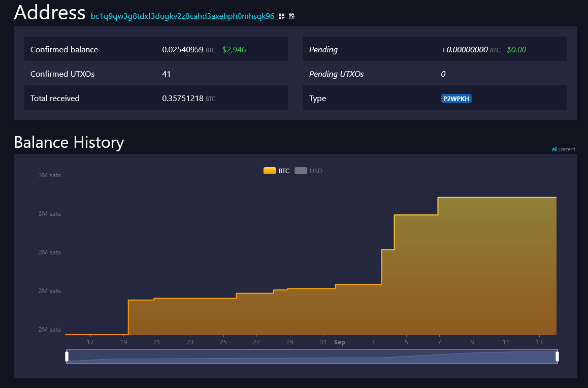Click the 0.02540959 BTC confirmed balance
This screenshot has height=388, width=588.
(x=183, y=50)
